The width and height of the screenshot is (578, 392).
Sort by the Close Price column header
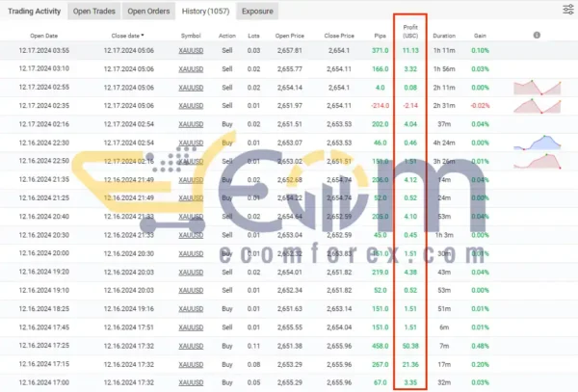click(x=339, y=36)
